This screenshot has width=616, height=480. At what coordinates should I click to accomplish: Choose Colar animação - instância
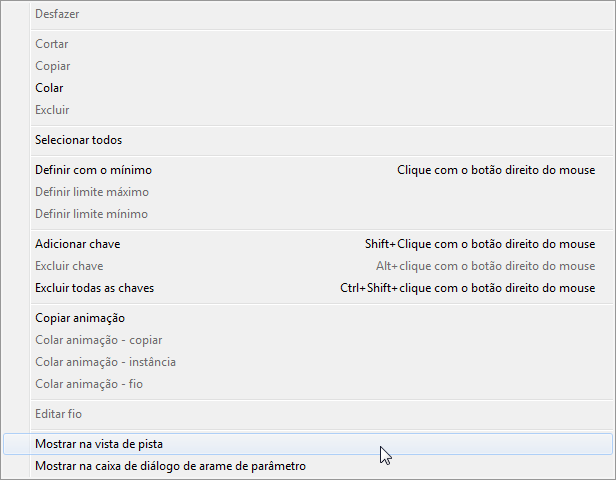(x=105, y=362)
